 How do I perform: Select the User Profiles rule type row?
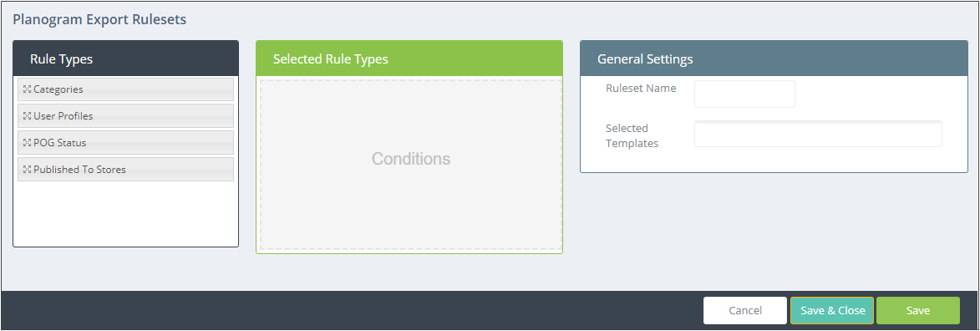(125, 115)
